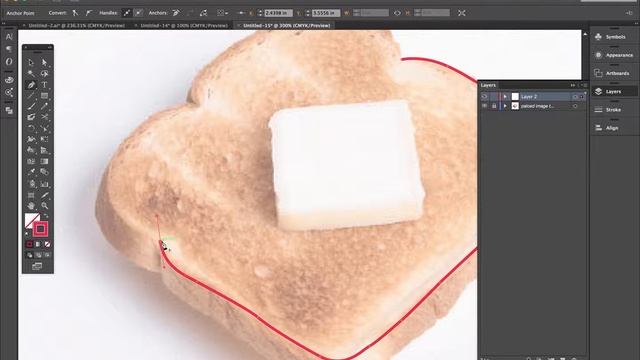Click canvas scrollbar up arrow

tap(585, 34)
